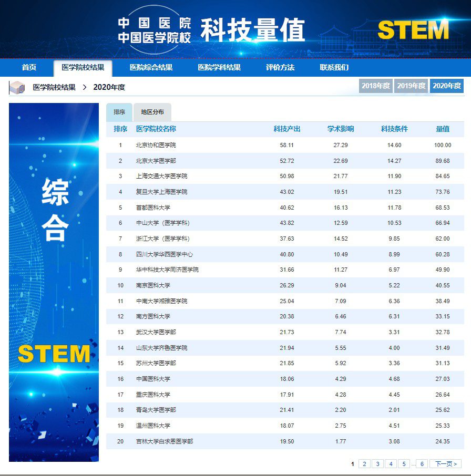This screenshot has width=471, height=476.
Task: Click the 58.11 科技产出 value
Action: 287,145
